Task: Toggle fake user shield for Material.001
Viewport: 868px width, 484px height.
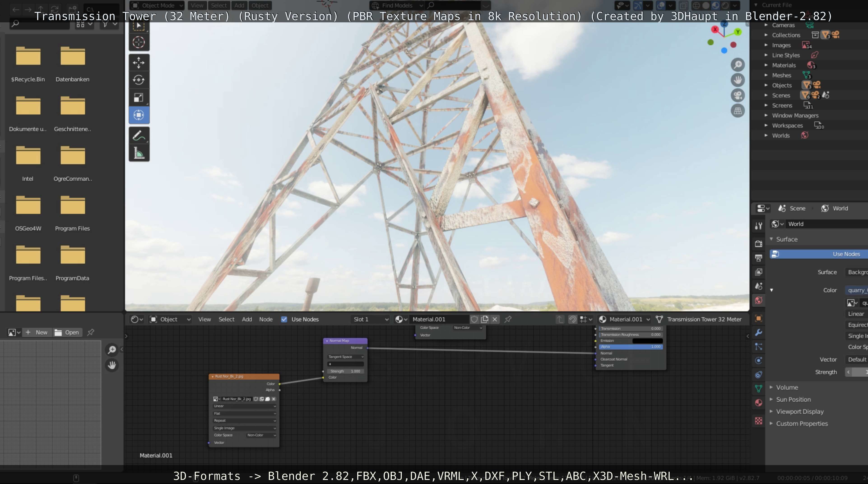Action: 474,319
